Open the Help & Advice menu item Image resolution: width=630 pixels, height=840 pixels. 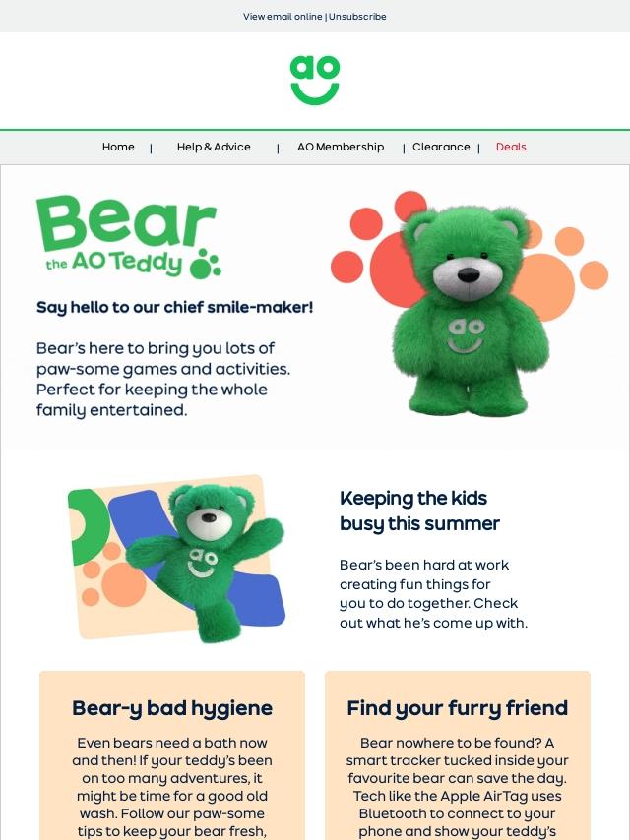click(214, 147)
